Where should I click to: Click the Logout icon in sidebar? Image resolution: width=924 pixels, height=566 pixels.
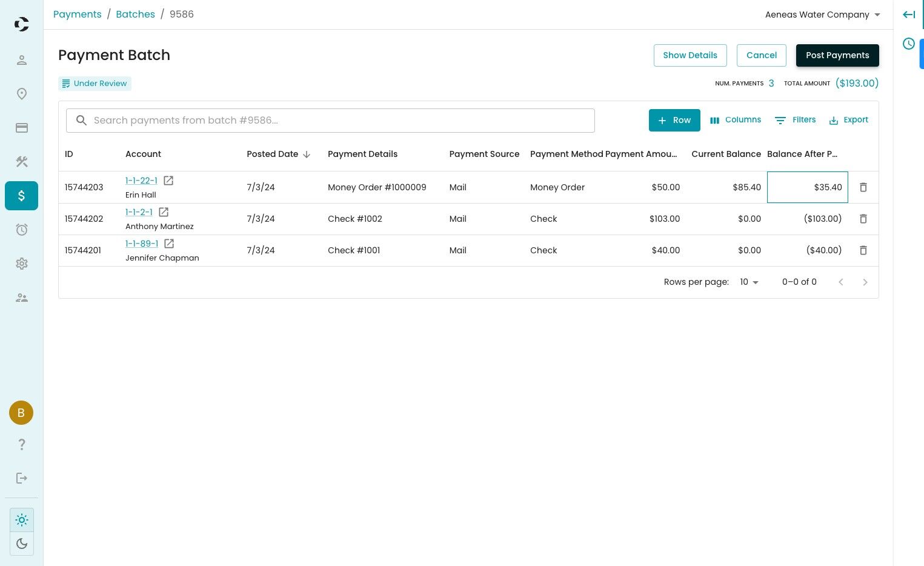pos(22,478)
